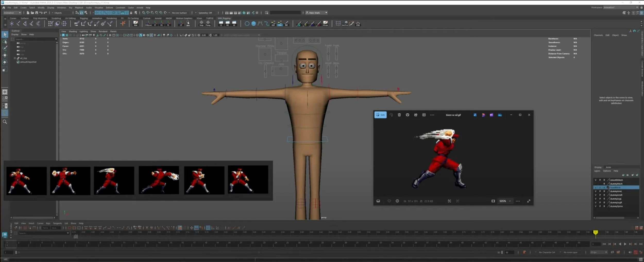Click the Edit button in image viewer

pos(380,115)
